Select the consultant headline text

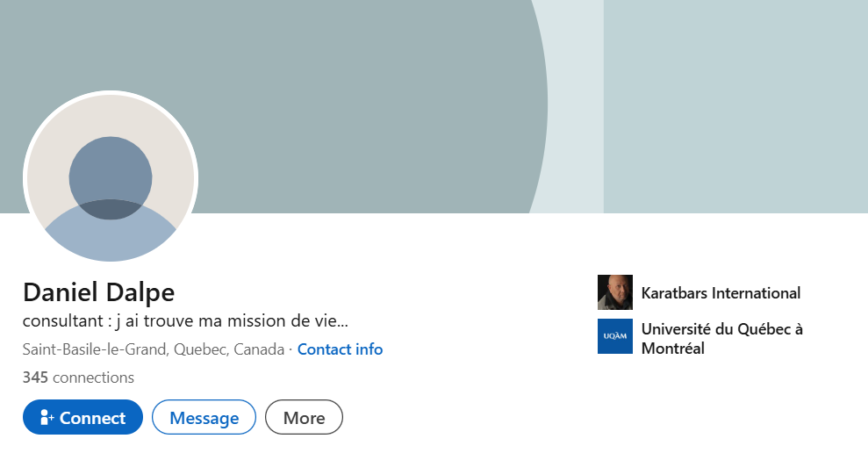tap(186, 320)
